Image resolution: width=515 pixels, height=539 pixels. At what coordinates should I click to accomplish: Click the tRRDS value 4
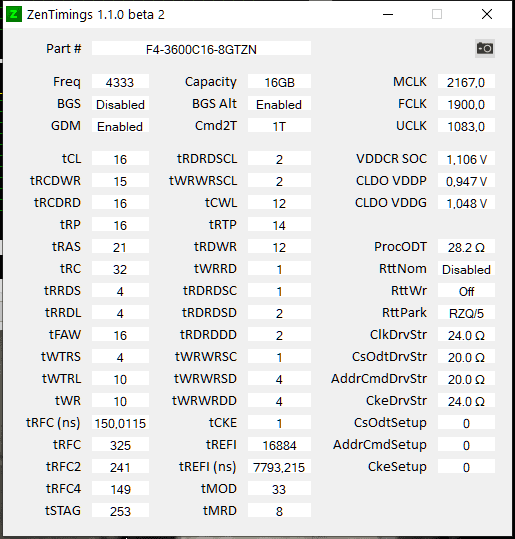pyautogui.click(x=120, y=290)
